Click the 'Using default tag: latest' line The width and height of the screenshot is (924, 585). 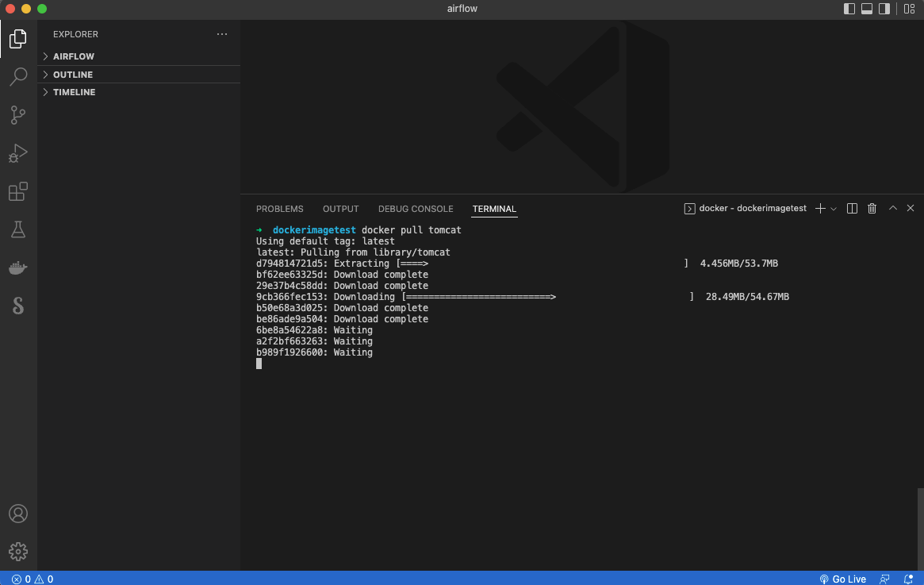click(x=325, y=241)
